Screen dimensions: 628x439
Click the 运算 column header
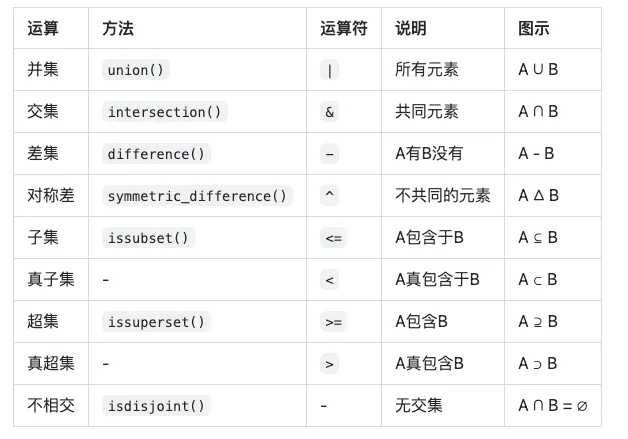(43, 29)
